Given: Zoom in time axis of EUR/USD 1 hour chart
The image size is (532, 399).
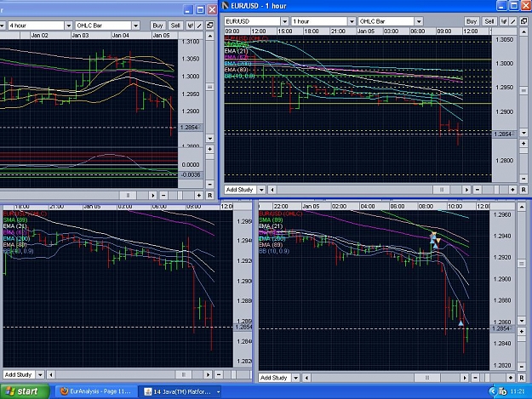Looking at the screenshot, I should pyautogui.click(x=512, y=190).
